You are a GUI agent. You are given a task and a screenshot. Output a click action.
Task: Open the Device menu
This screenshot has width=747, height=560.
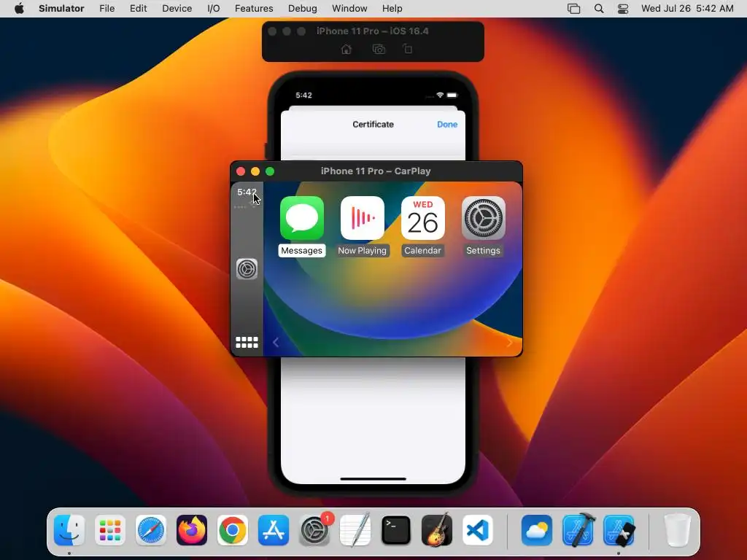177,9
